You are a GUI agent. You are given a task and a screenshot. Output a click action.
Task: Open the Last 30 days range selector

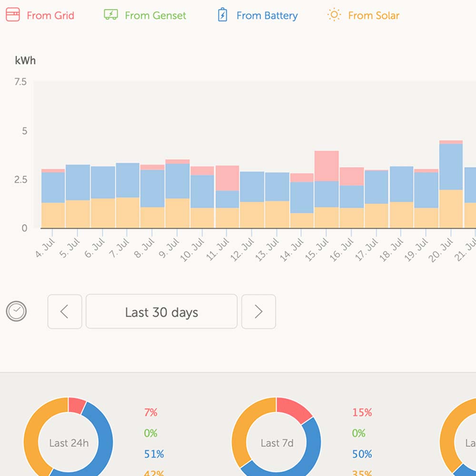(161, 312)
